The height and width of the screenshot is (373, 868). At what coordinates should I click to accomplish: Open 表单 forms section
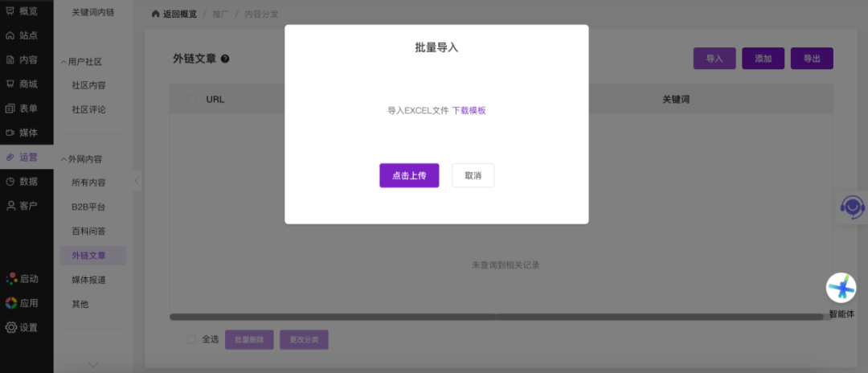pyautogui.click(x=23, y=109)
